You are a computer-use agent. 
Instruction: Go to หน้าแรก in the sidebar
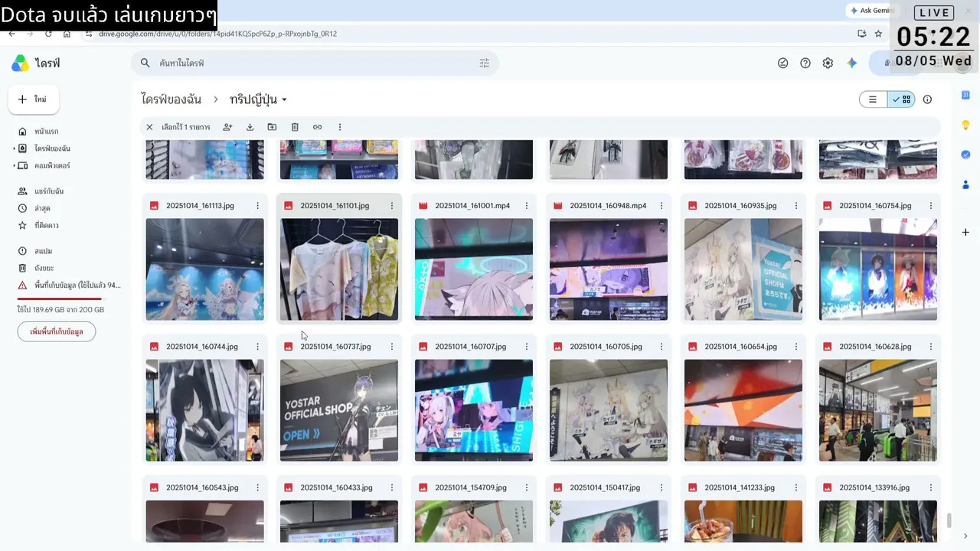tap(46, 132)
